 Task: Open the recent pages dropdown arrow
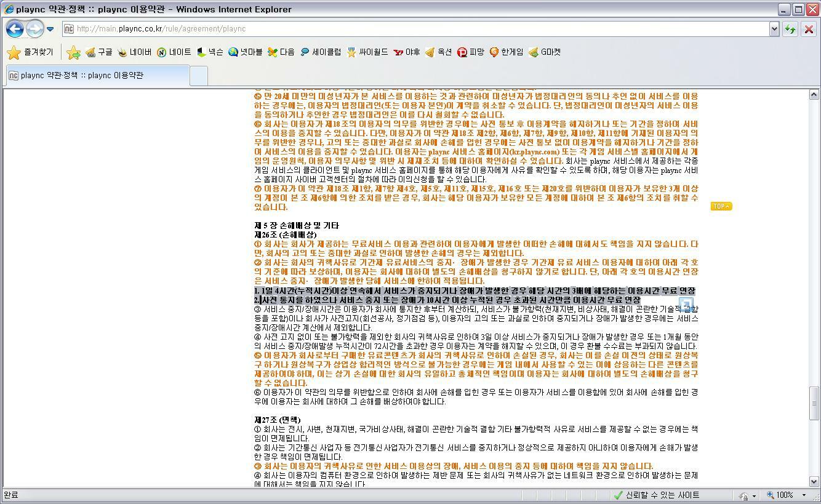click(x=50, y=29)
